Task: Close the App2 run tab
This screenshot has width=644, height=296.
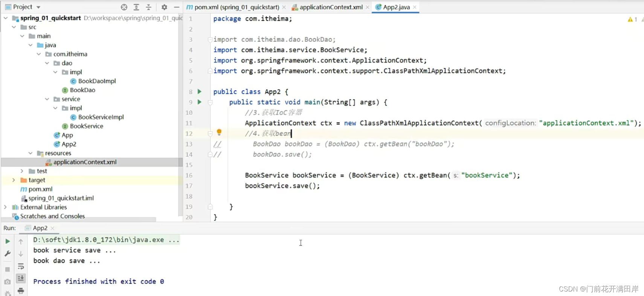Action: [52, 228]
